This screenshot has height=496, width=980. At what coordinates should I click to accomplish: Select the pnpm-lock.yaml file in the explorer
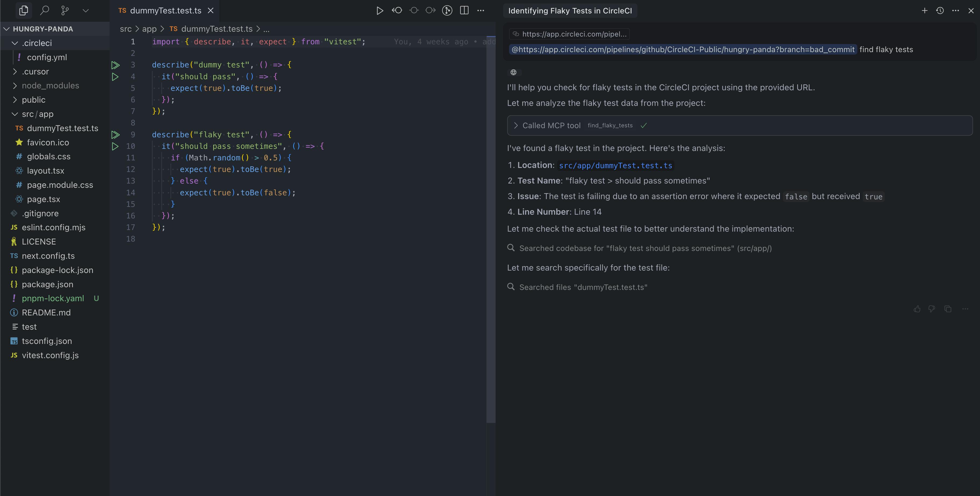[53, 299]
